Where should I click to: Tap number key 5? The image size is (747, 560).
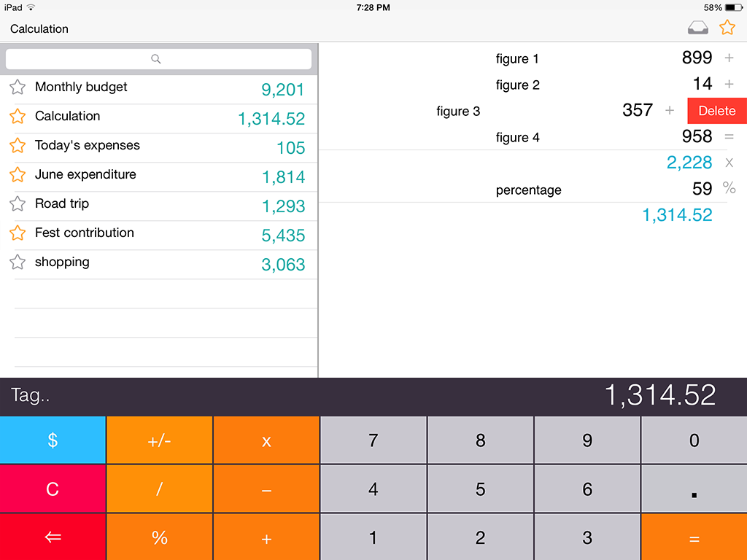(480, 489)
